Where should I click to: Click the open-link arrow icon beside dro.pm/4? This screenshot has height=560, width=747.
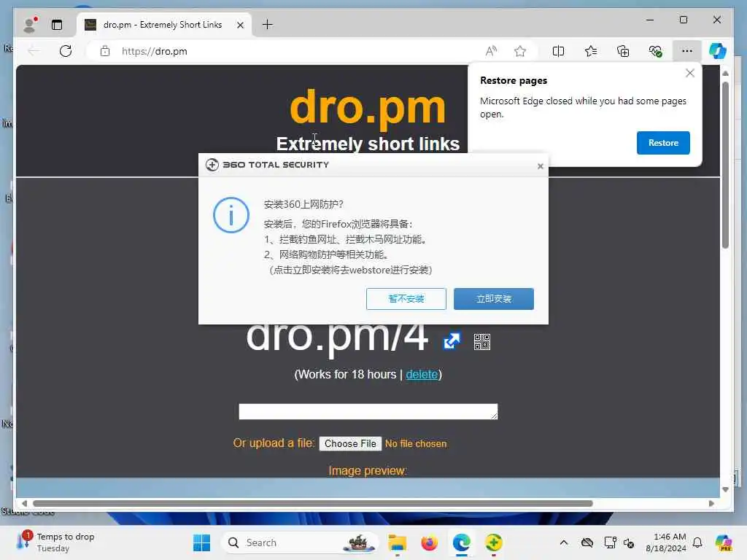452,341
